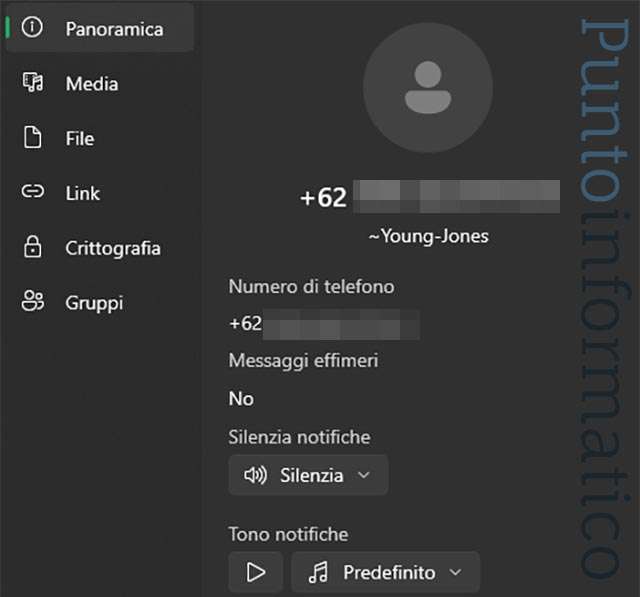The height and width of the screenshot is (597, 640).
Task: Go to the Link tab
Action: [83, 193]
